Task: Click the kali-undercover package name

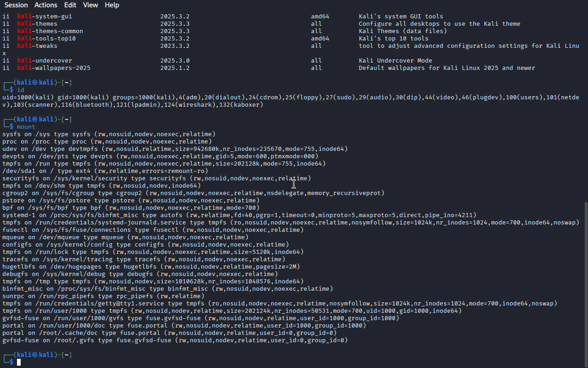Action: pos(45,61)
